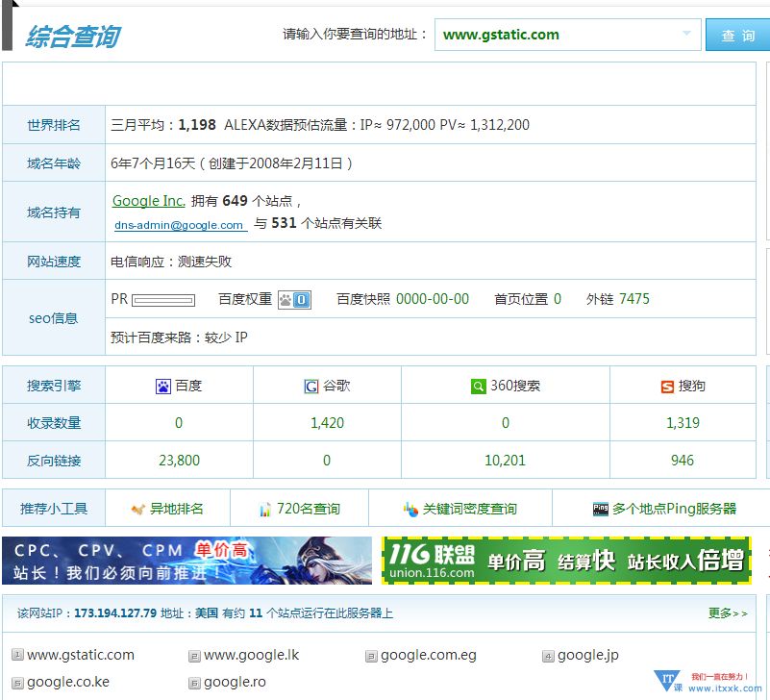Click the 360 backlink count 10,201
This screenshot has width=770, height=700.
(x=505, y=461)
